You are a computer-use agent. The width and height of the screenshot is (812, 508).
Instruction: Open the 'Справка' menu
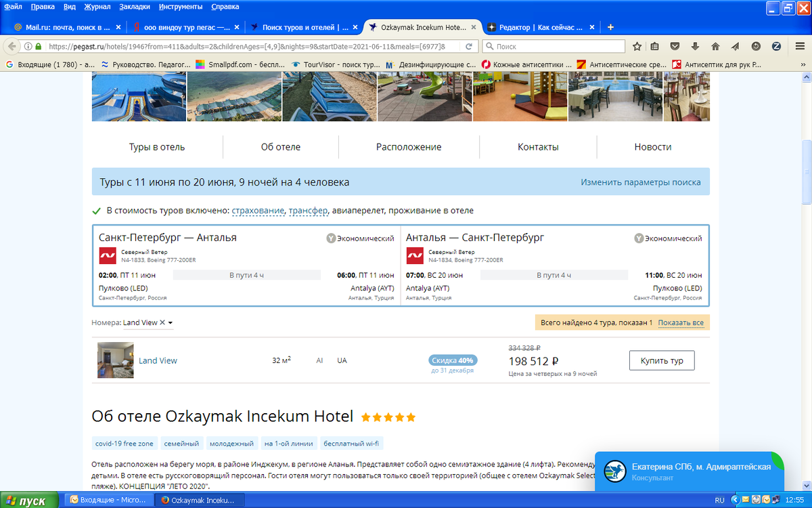pos(225,7)
